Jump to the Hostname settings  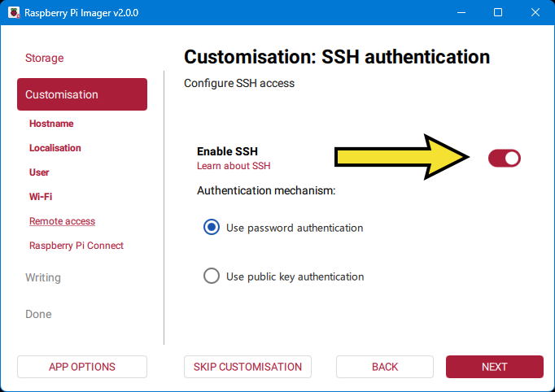tap(51, 124)
